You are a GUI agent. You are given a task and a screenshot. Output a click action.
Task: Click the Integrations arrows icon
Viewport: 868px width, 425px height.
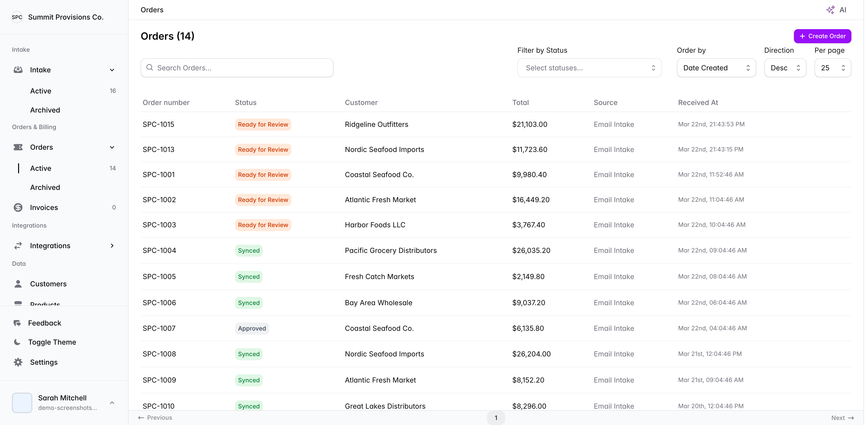(18, 246)
